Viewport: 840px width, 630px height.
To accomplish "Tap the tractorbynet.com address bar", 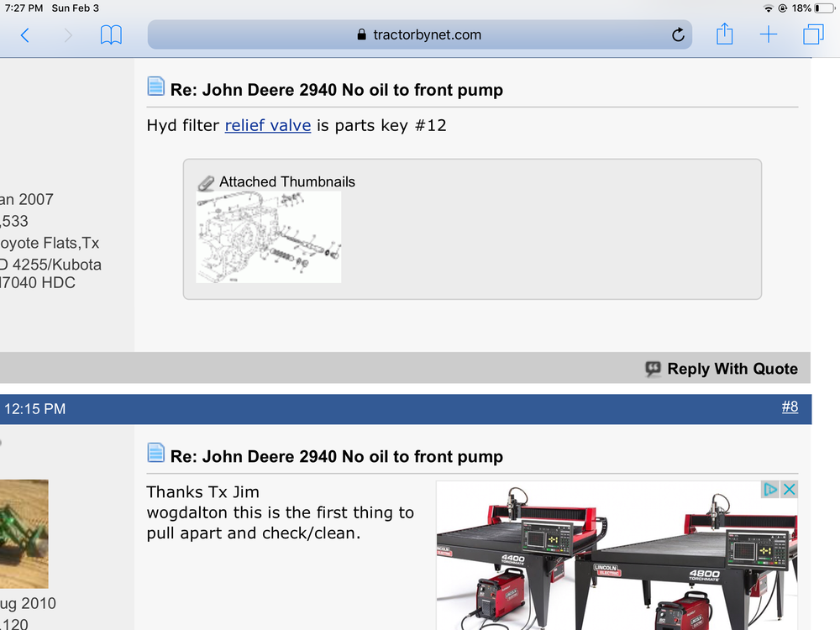I will click(x=420, y=35).
